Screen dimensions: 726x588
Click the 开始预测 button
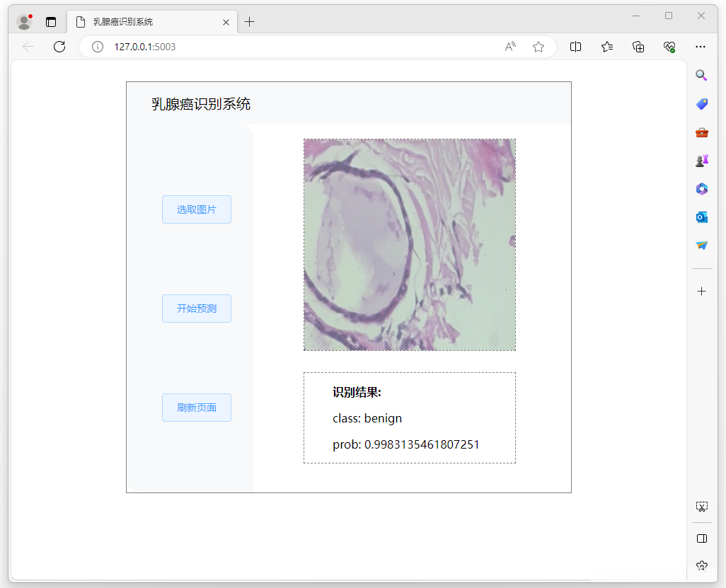point(197,309)
